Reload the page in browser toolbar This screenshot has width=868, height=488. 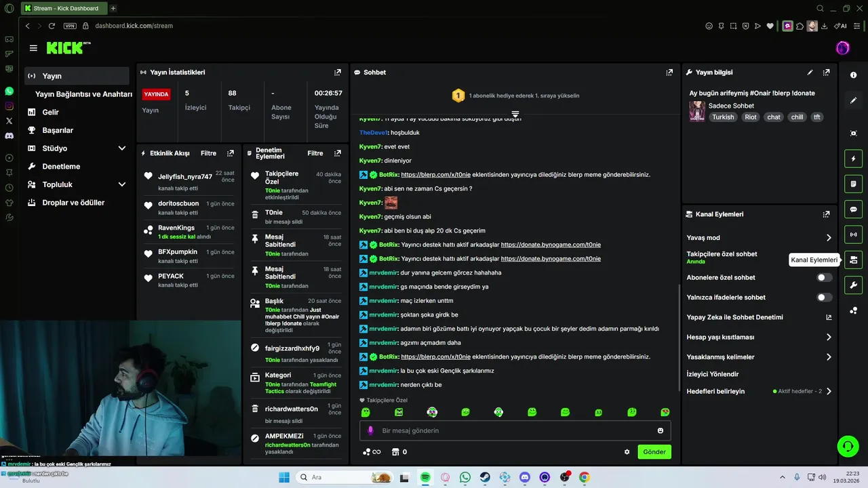[x=52, y=26]
